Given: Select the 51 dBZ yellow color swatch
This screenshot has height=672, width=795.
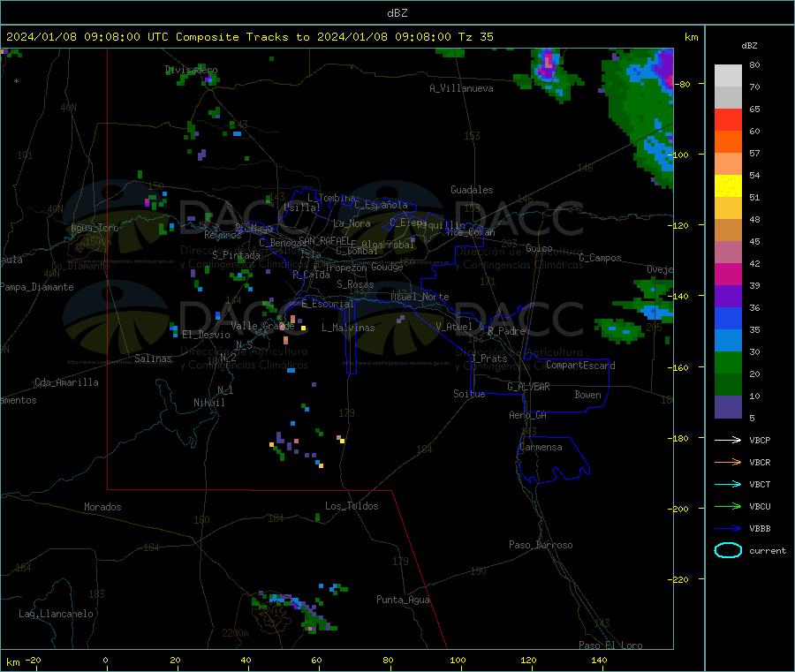Looking at the screenshot, I should [x=728, y=186].
